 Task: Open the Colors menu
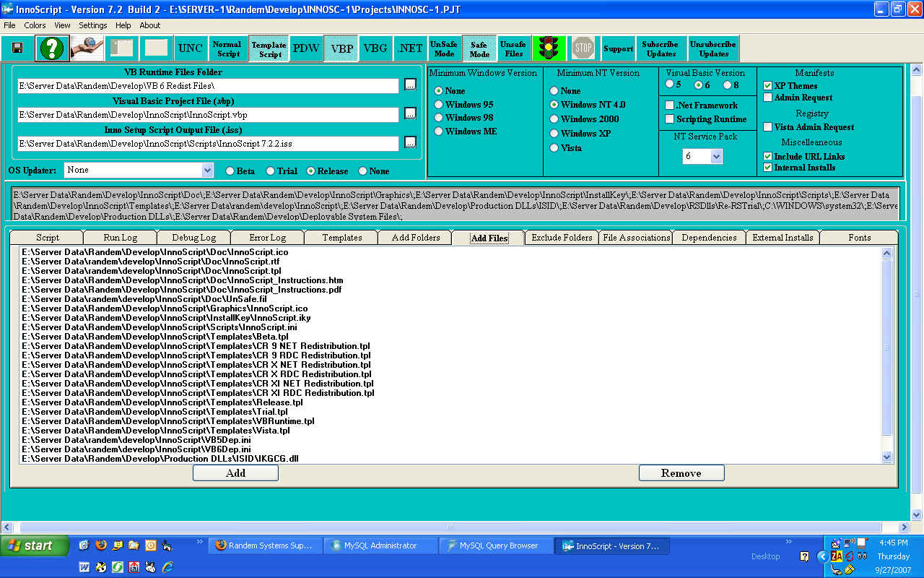35,25
